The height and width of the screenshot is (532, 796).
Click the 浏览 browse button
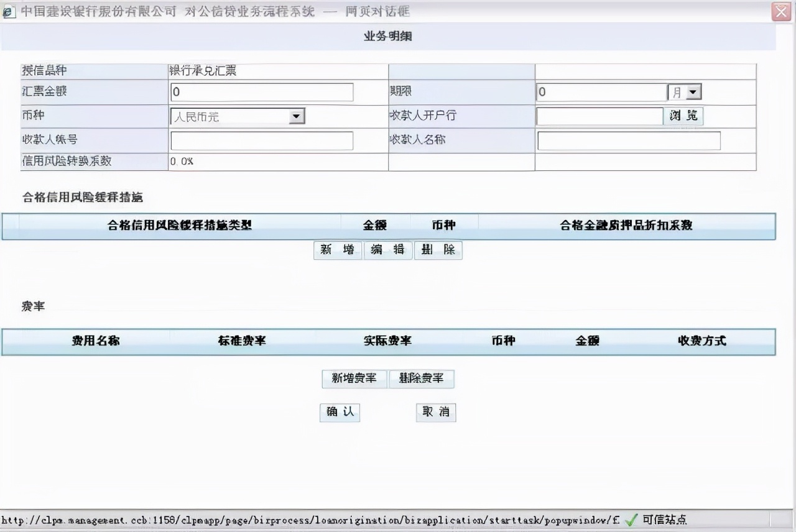click(x=683, y=116)
